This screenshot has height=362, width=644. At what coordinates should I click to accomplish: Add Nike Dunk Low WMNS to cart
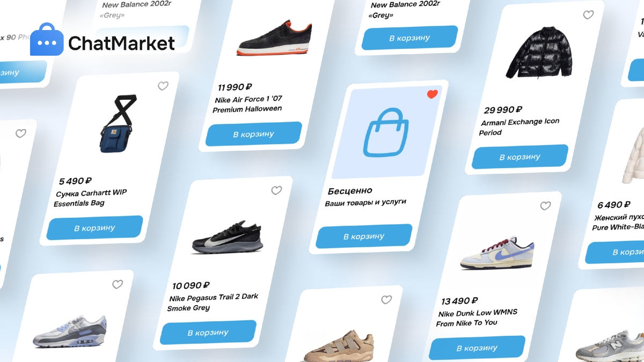[x=477, y=348]
